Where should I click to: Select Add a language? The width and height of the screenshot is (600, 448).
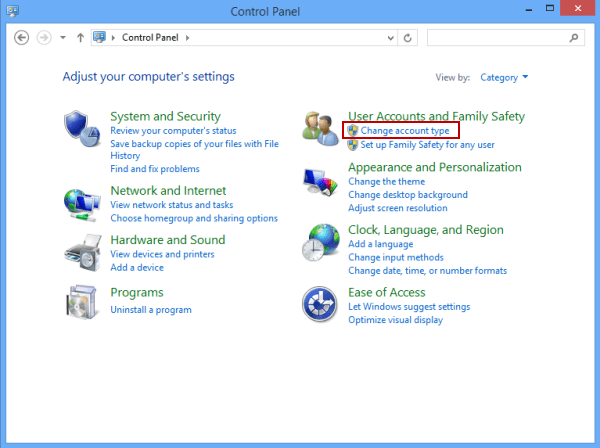pos(380,244)
